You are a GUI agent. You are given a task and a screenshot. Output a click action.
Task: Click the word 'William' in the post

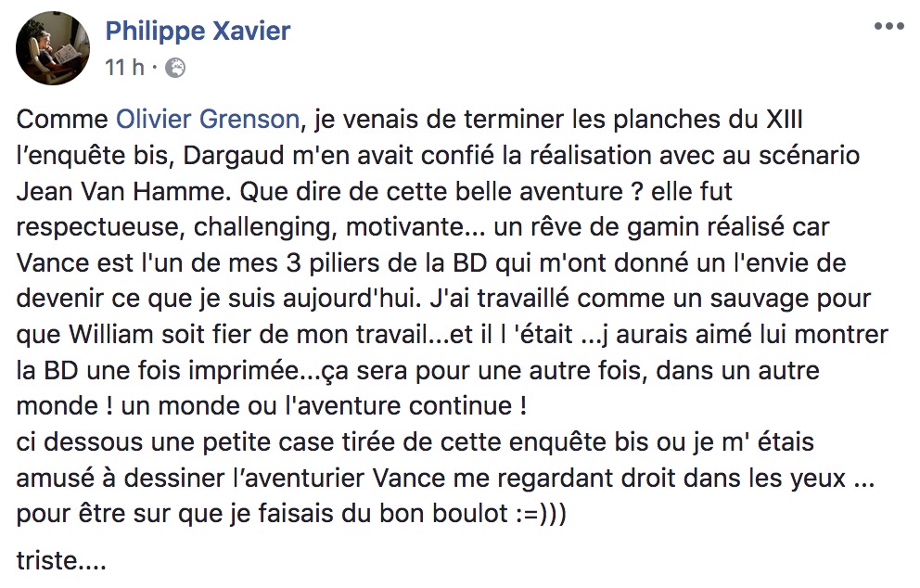130,335
